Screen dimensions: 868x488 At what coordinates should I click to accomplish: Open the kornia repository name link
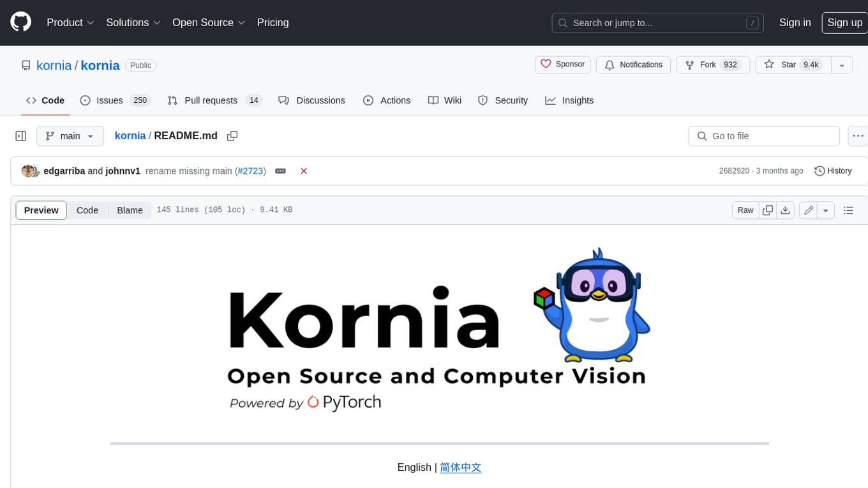100,65
